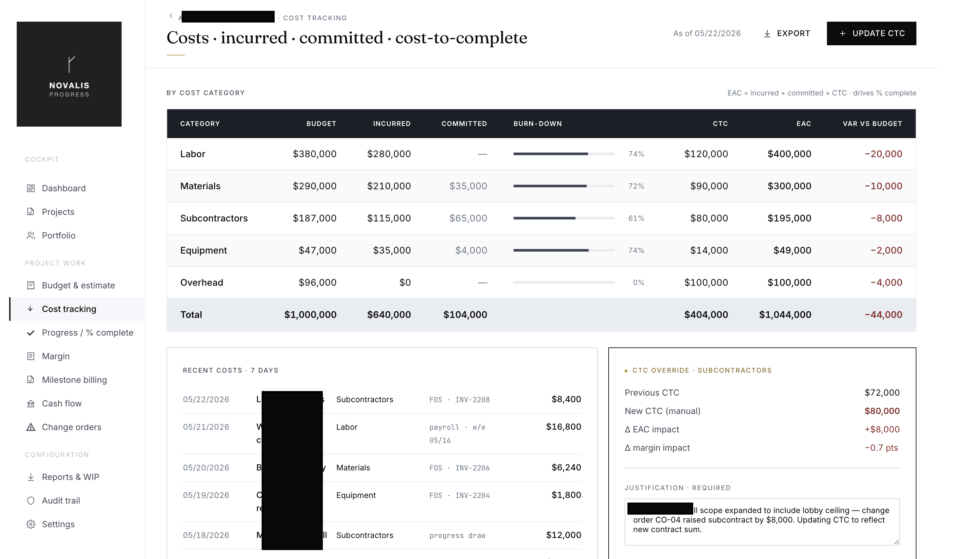The width and height of the screenshot is (980, 559).
Task: Click the EAC column header
Action: click(804, 124)
